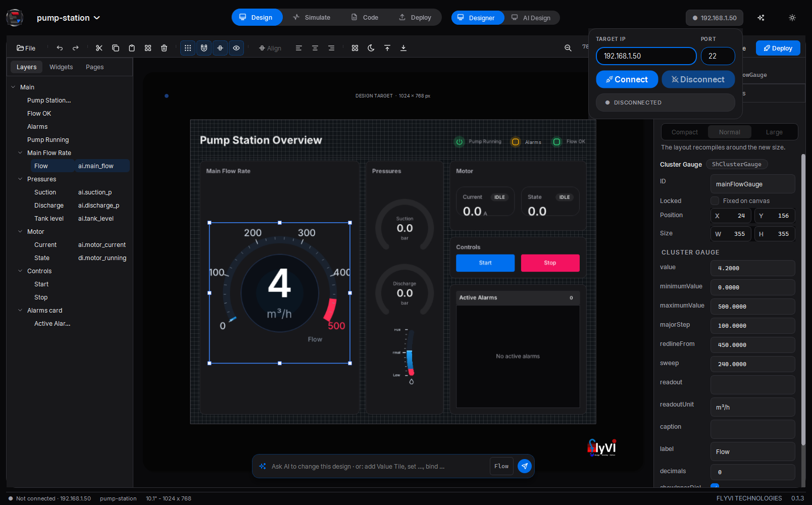This screenshot has height=505, width=812.
Task: Open the pump-station project dropdown
Action: tap(69, 18)
